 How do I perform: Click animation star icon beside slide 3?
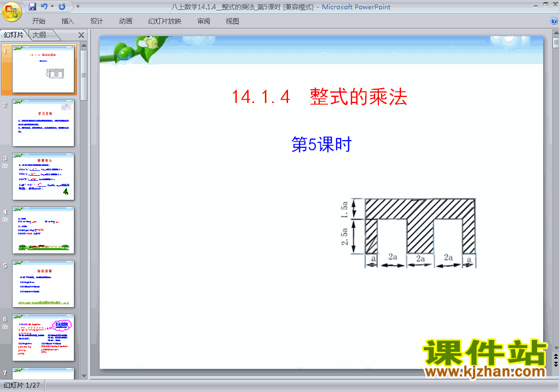pos(5,166)
